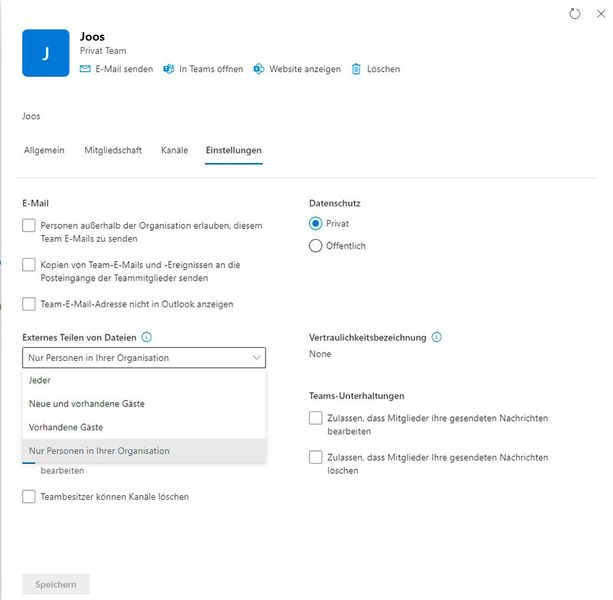The image size is (613, 600).
Task: Open the info icon beside Externes Teilen von Dateien
Action: 147,337
